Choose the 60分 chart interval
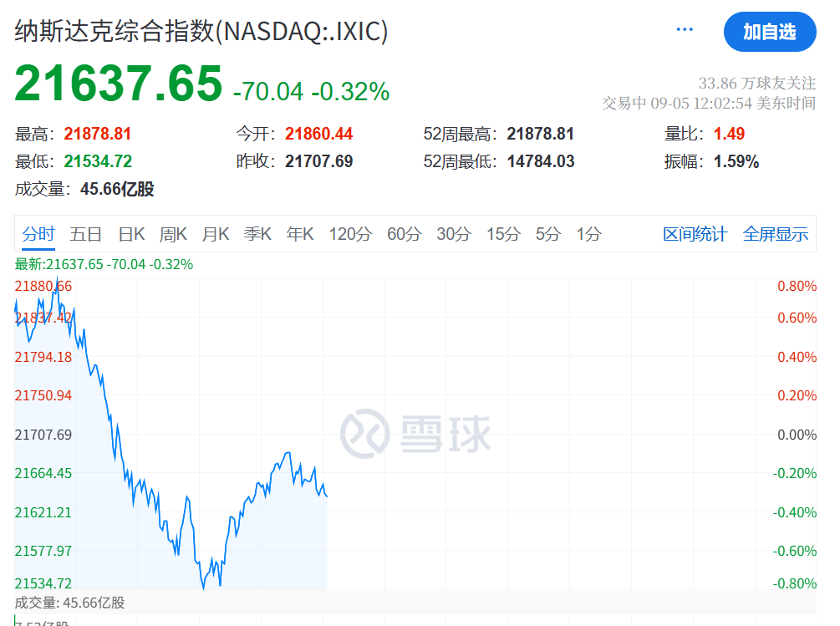 click(405, 234)
